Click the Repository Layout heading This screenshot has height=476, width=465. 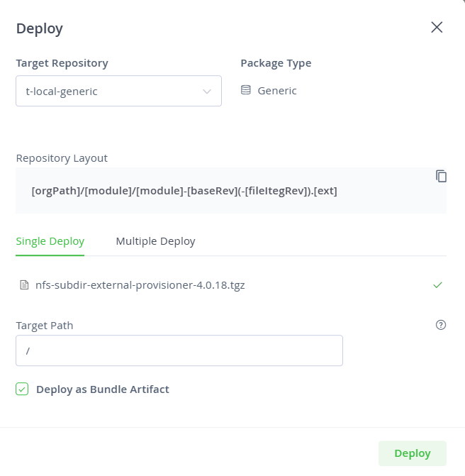point(62,158)
